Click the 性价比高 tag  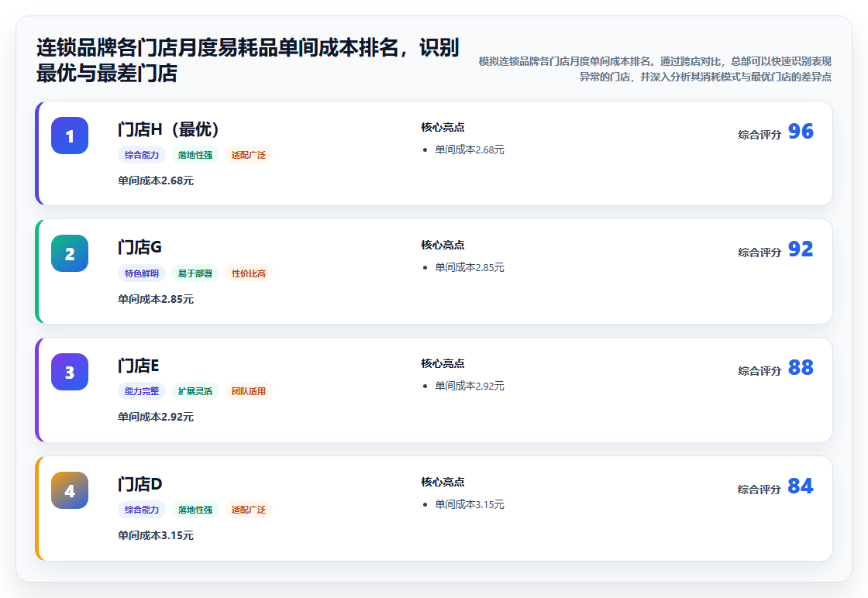pyautogui.click(x=249, y=273)
